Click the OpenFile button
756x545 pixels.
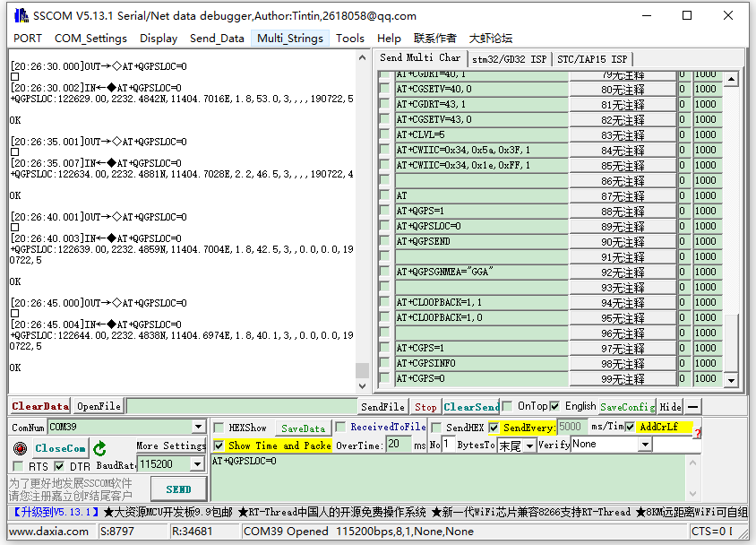click(x=99, y=406)
